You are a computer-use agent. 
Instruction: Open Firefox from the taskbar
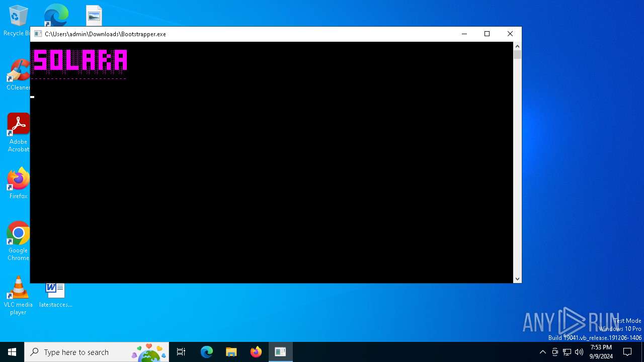tap(256, 352)
